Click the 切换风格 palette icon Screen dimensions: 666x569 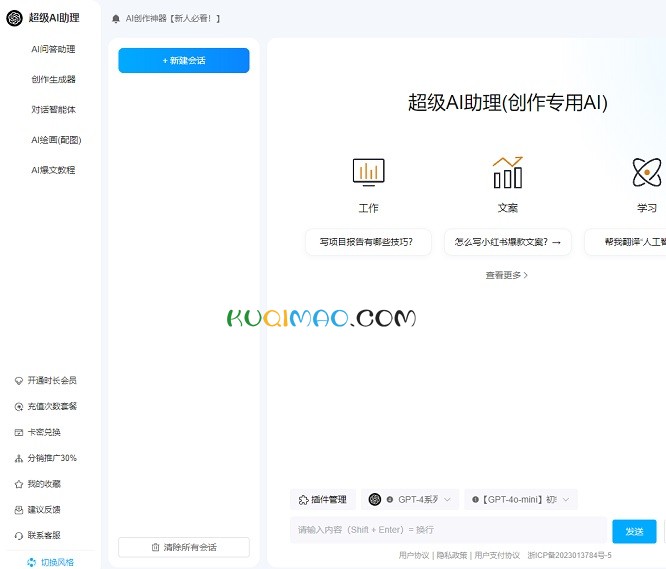point(31,563)
